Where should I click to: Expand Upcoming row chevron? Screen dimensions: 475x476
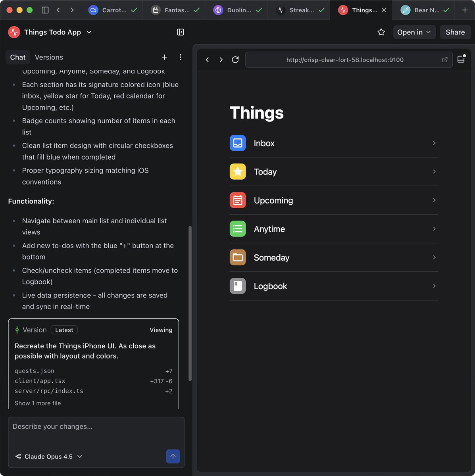click(x=435, y=200)
